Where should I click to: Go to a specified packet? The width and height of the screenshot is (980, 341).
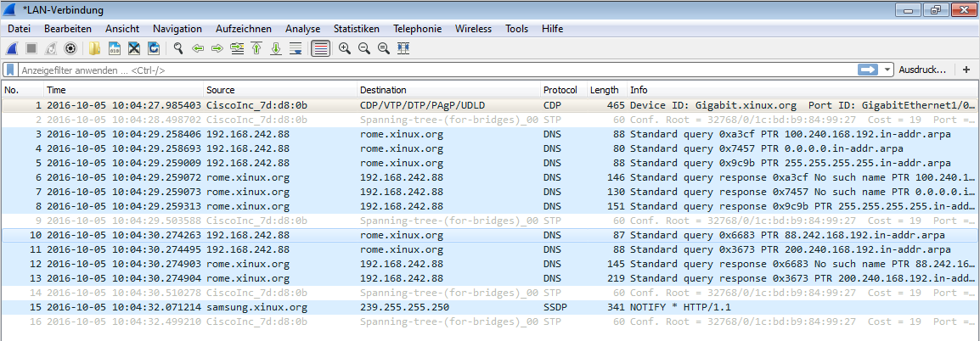click(x=237, y=48)
